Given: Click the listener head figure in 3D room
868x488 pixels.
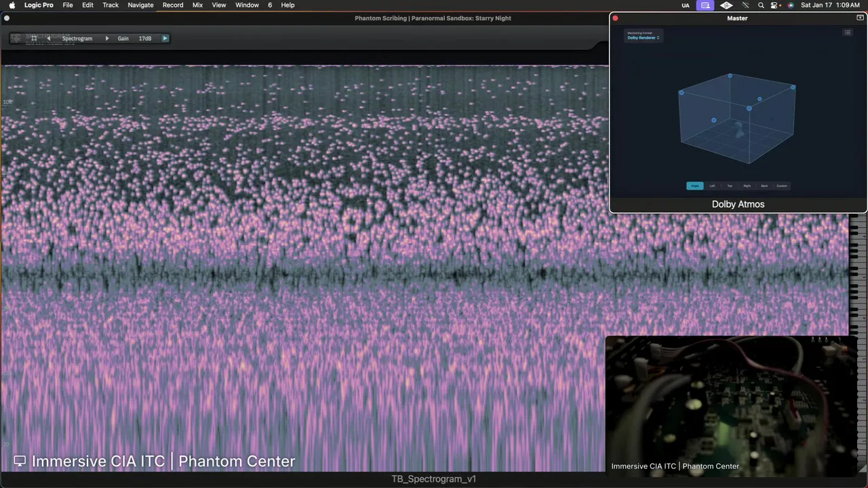Looking at the screenshot, I should point(740,130).
